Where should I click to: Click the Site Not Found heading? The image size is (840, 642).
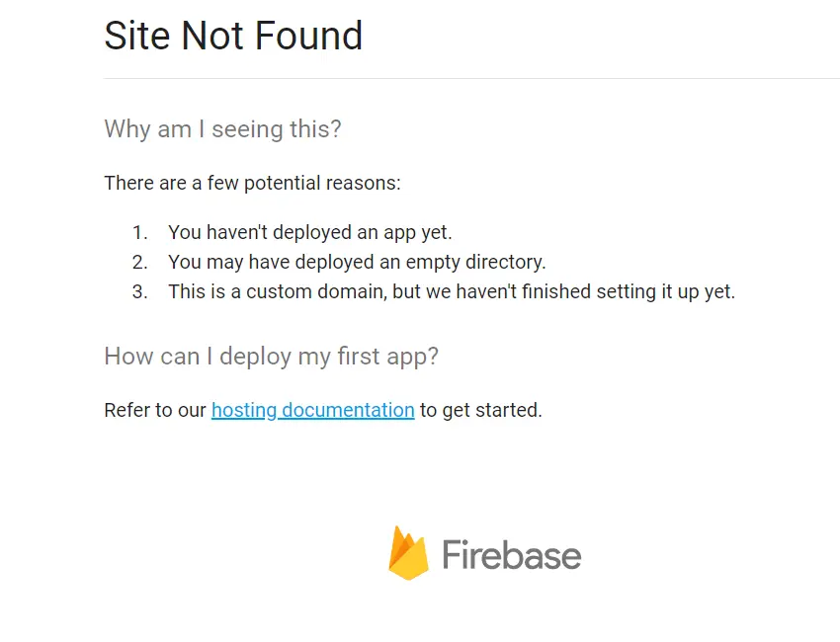(x=233, y=37)
